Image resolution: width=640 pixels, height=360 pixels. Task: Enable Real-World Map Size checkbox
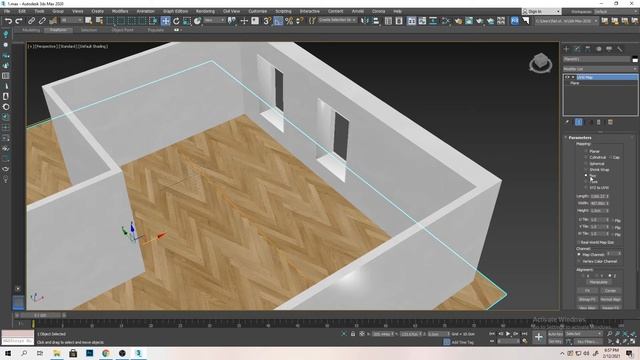[578, 242]
